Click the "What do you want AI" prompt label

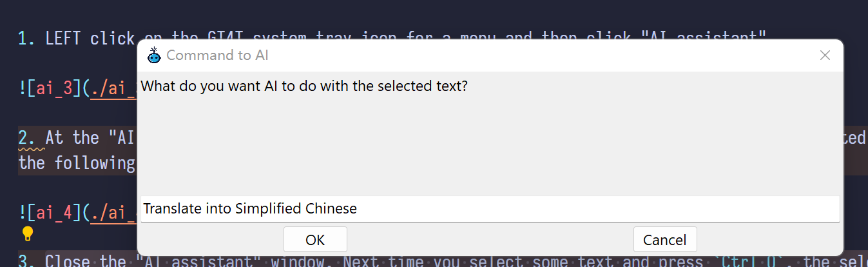304,86
